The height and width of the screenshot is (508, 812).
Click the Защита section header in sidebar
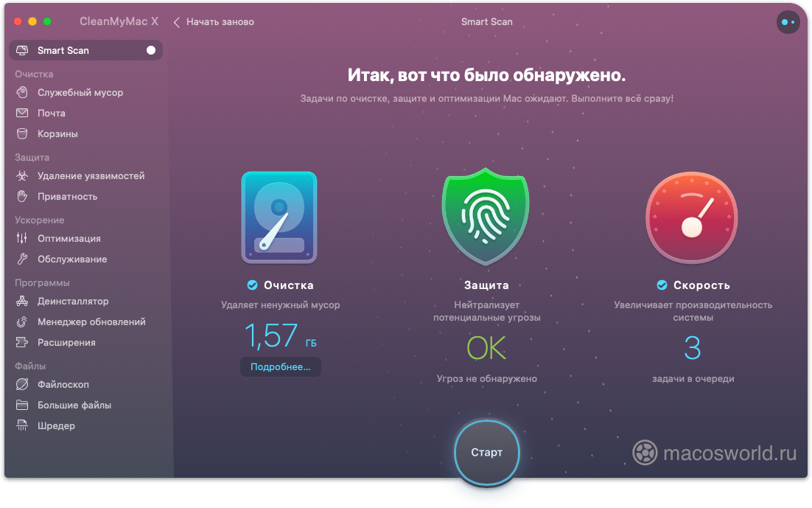32,158
